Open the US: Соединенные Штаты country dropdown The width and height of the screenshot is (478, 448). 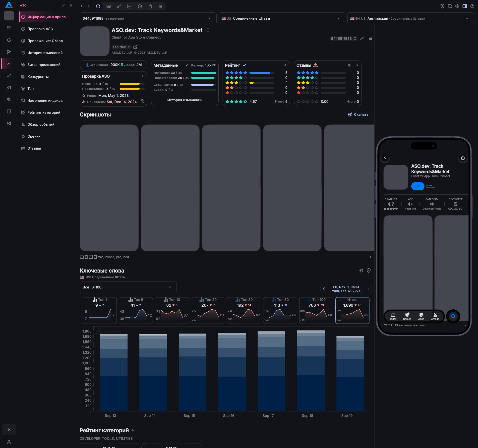tap(282, 18)
